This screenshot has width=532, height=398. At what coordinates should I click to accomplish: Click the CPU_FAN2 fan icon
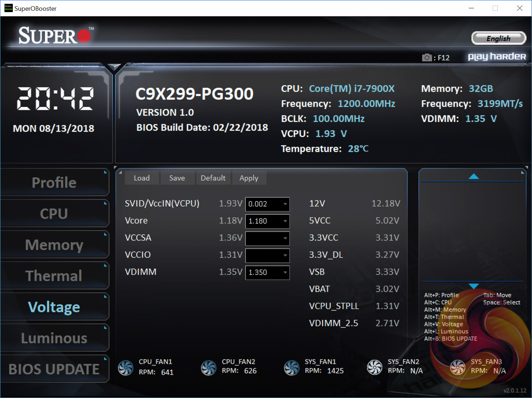(x=209, y=368)
